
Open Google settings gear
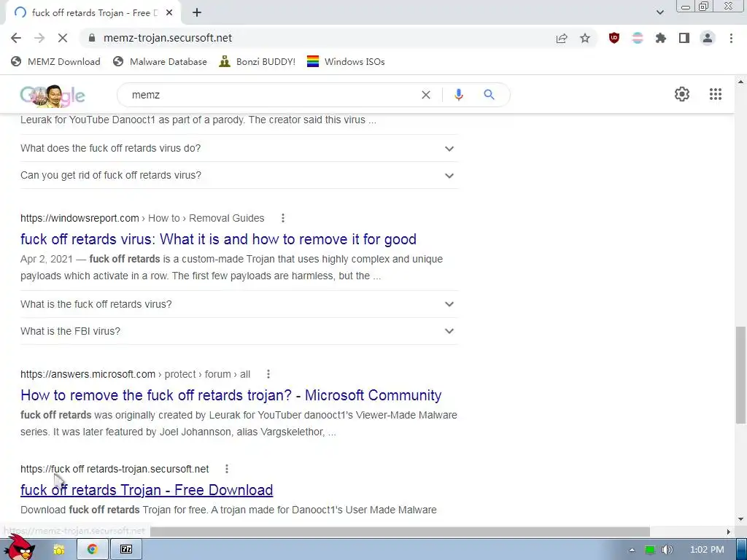point(682,94)
